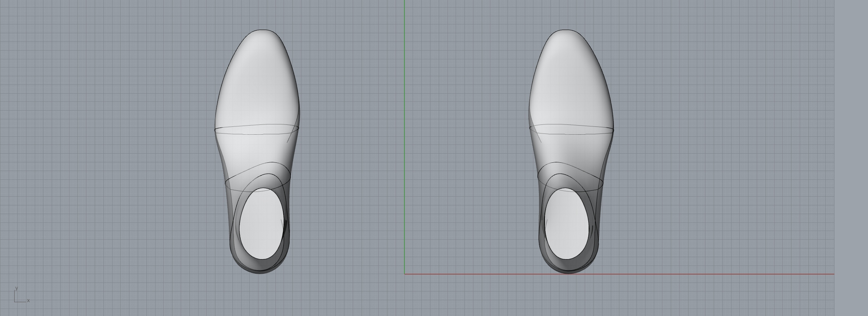Click the green vertical Y axis line
This screenshot has height=316, width=868.
click(x=404, y=118)
